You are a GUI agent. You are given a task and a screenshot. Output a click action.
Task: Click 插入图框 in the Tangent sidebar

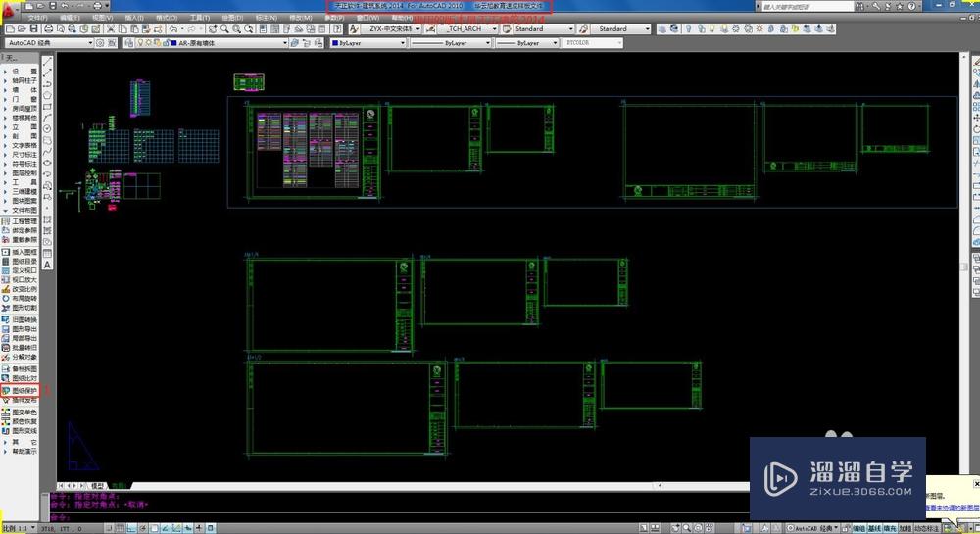pos(21,252)
